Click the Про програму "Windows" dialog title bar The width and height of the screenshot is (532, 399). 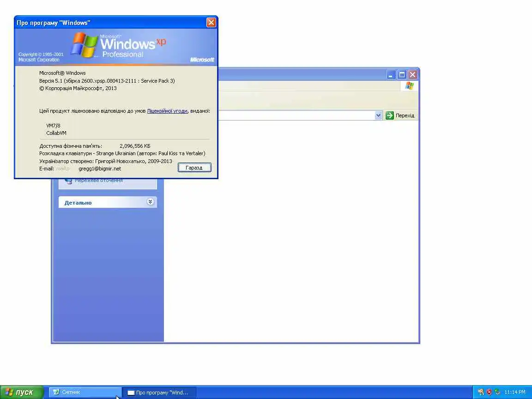111,23
